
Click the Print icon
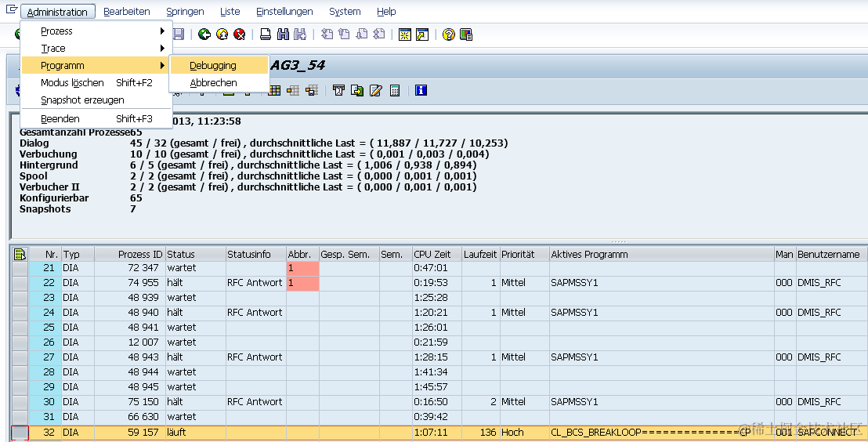click(x=266, y=34)
